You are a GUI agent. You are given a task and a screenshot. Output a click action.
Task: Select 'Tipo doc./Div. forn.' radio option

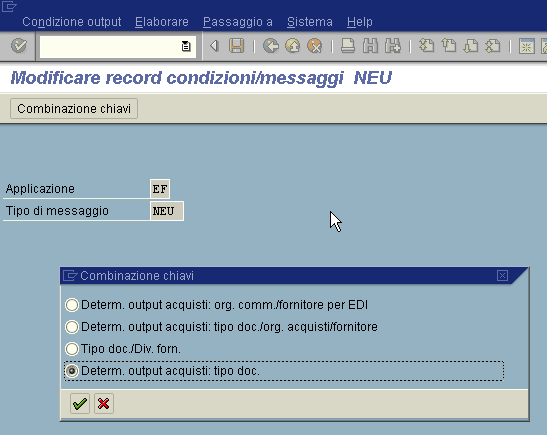[x=72, y=349]
